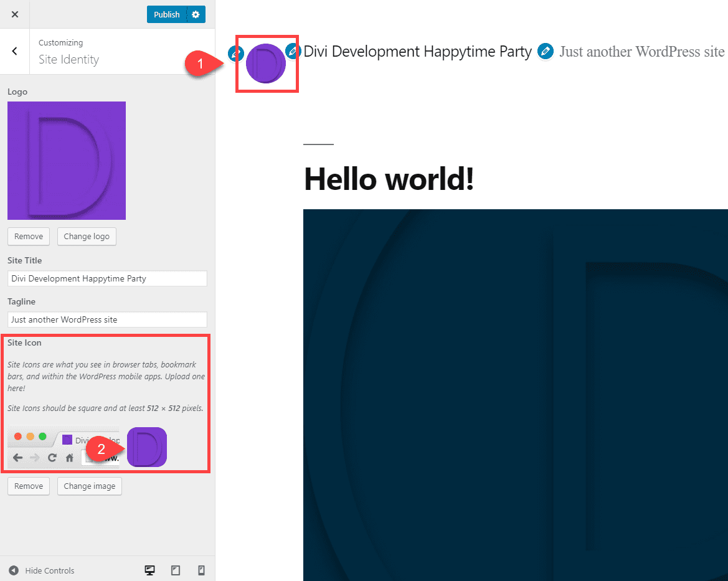Select the purple logo thumbnail preview

(66, 160)
